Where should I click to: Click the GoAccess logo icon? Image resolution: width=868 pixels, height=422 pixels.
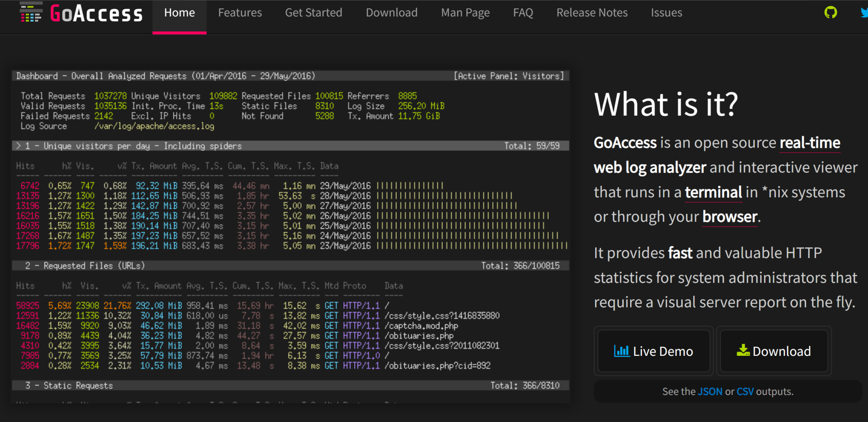[x=31, y=12]
